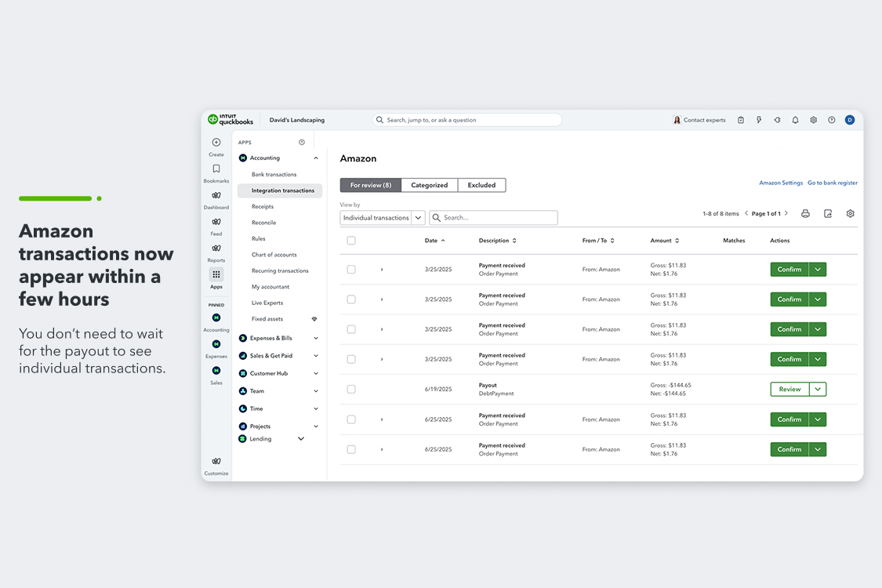Expand the Expenses & Bills section
This screenshot has width=882, height=588.
[316, 338]
